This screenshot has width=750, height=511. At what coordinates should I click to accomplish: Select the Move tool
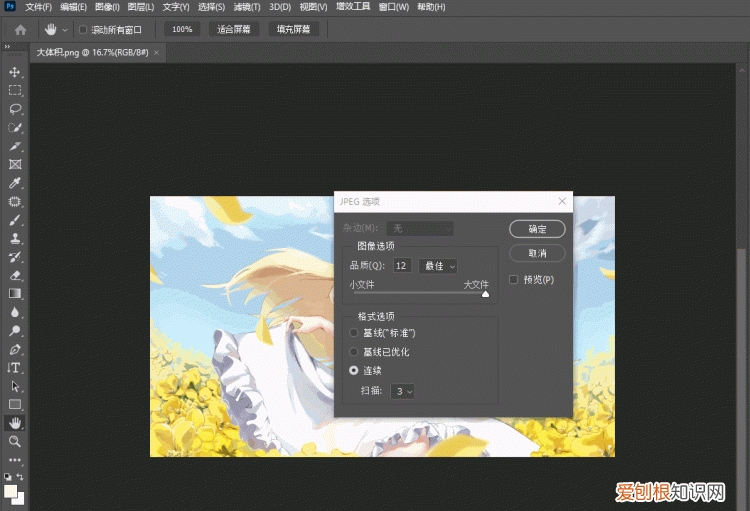(15, 72)
